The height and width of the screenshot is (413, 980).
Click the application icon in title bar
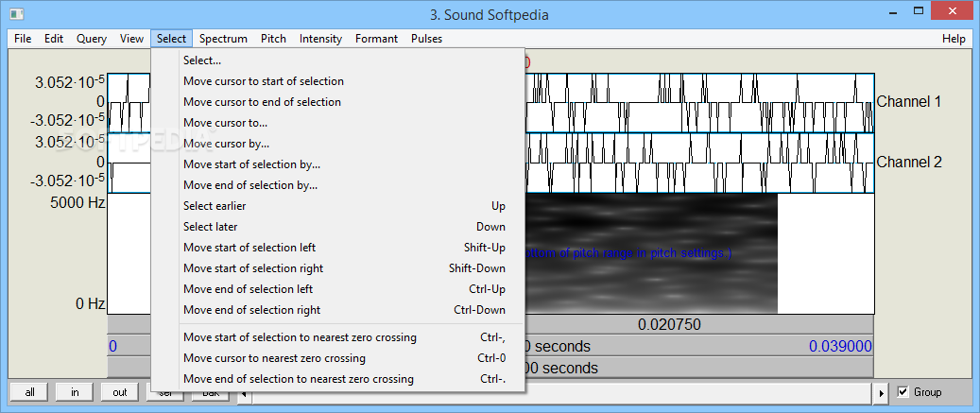tap(18, 13)
